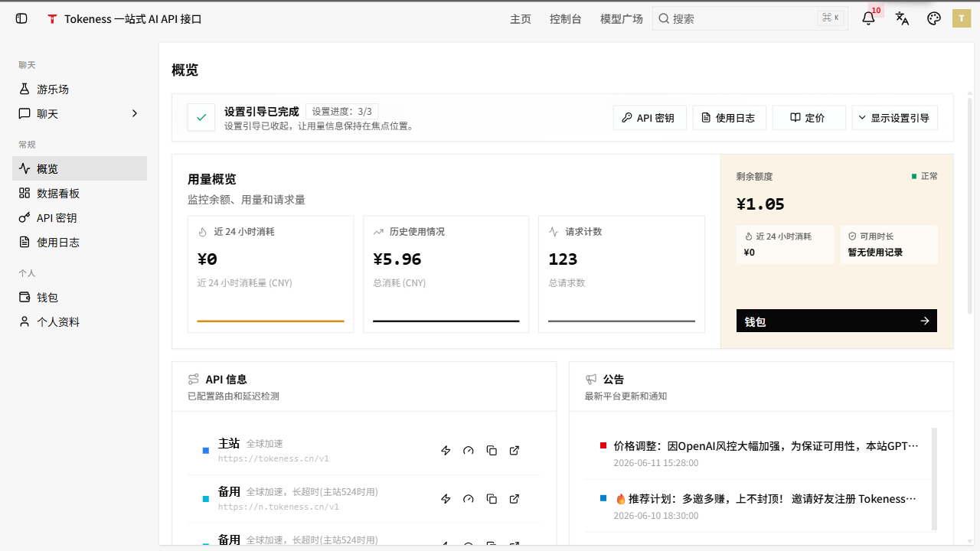Click the 设置进度：3/3 badge
This screenshot has width=980, height=551.
341,112
